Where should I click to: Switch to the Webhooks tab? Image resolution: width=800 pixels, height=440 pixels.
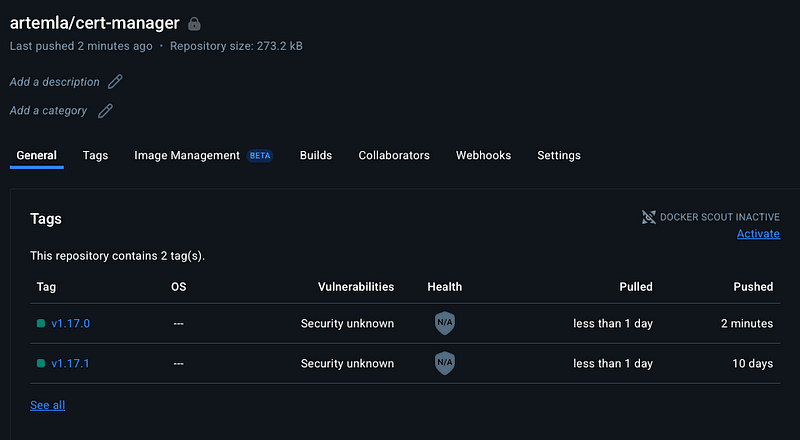click(x=483, y=155)
